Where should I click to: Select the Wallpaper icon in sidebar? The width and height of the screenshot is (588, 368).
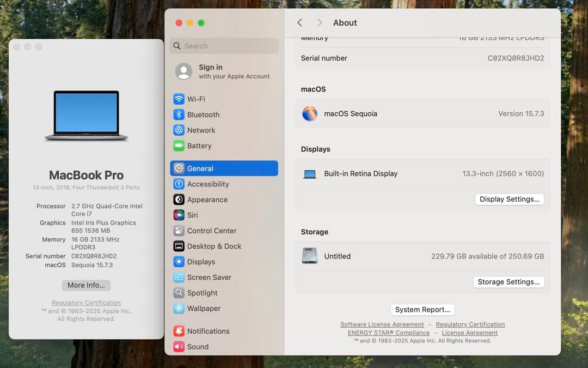[180, 308]
